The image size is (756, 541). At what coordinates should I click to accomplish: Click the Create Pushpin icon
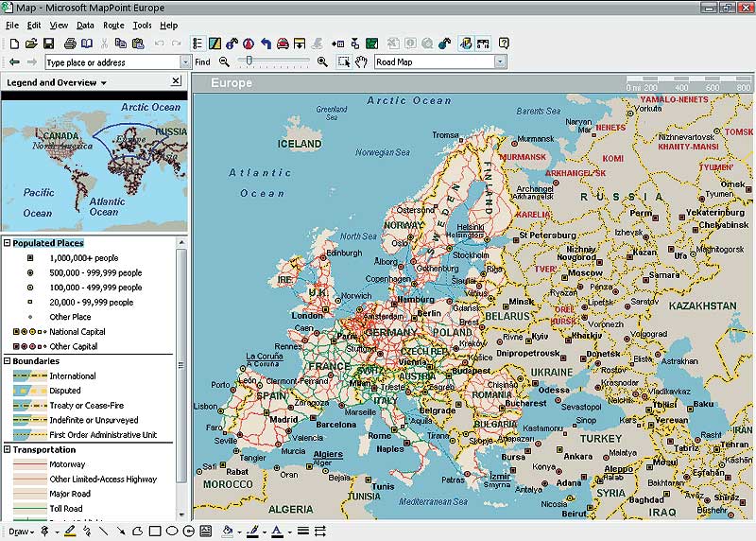pos(44,532)
